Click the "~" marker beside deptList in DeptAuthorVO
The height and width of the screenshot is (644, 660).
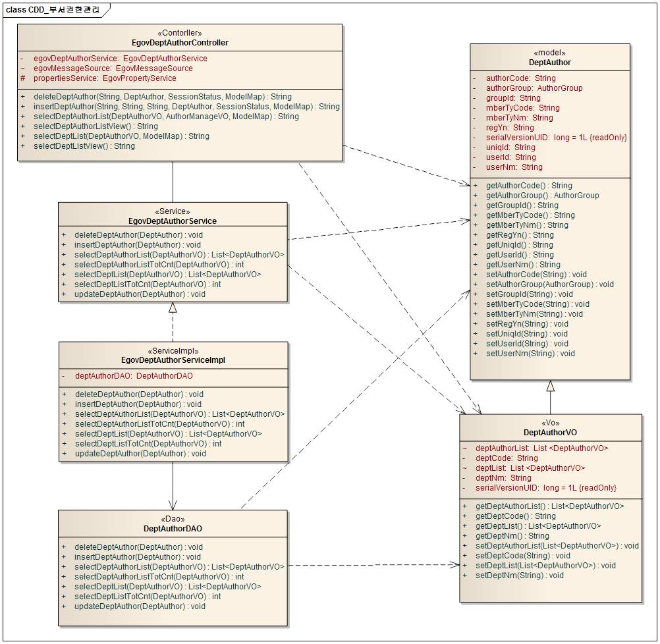click(465, 468)
